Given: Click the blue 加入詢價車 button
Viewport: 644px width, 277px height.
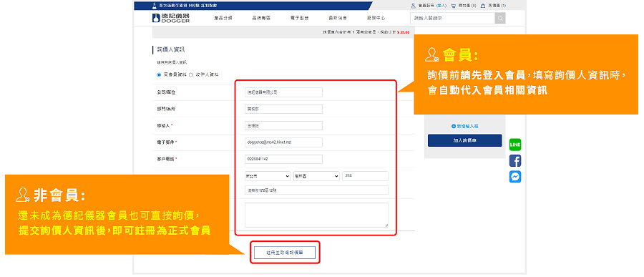Looking at the screenshot, I should click(464, 140).
